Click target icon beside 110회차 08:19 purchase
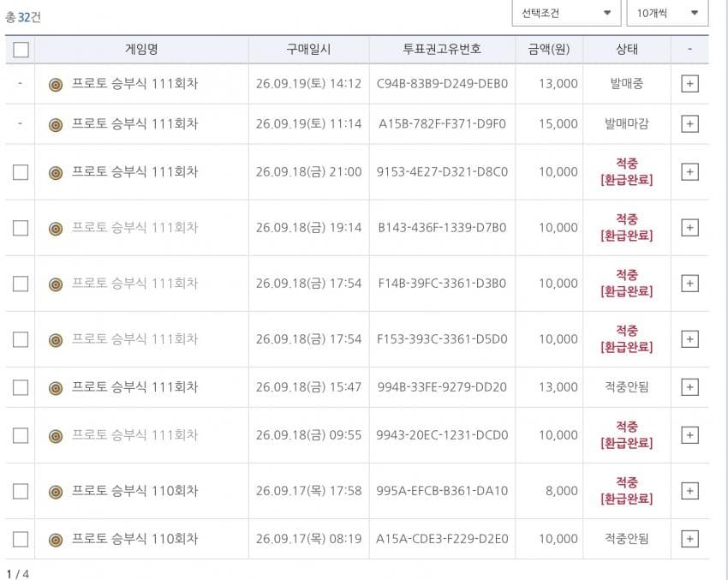The width and height of the screenshot is (728, 580). point(56,540)
